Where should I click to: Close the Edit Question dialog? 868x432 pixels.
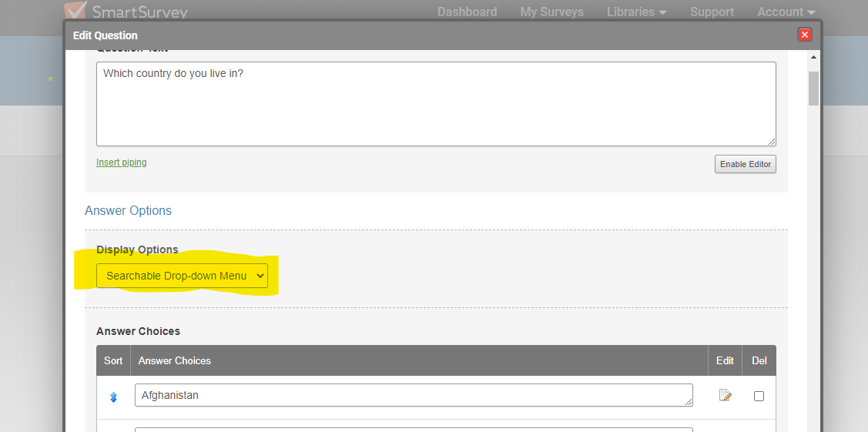805,35
